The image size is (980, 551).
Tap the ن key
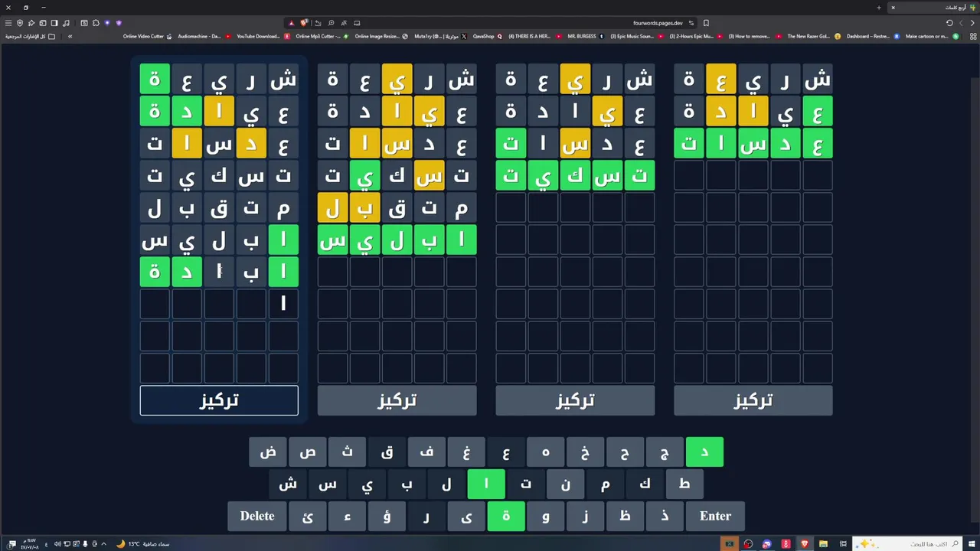pos(565,484)
